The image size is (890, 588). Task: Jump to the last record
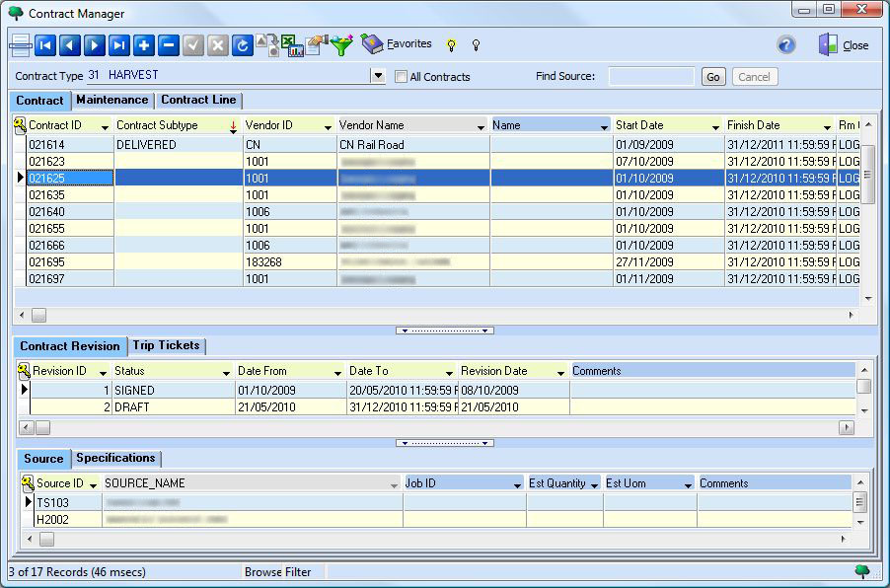[119, 45]
